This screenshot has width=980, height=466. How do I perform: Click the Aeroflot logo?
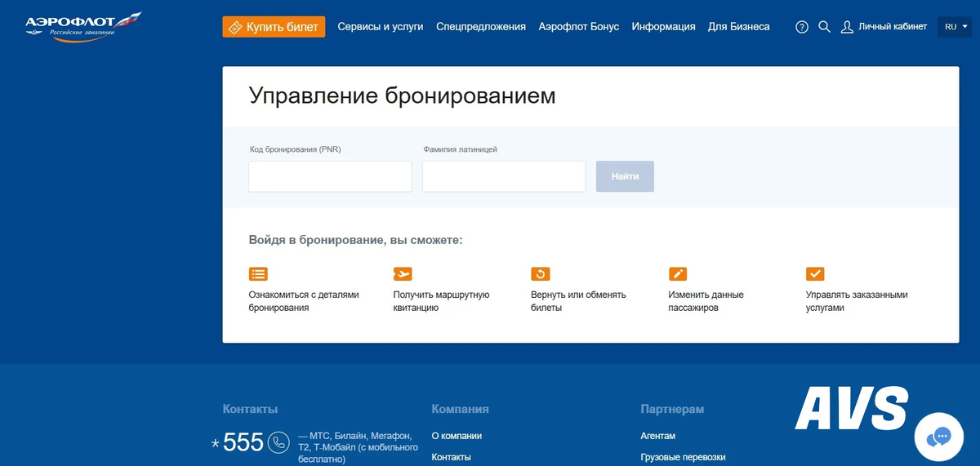click(x=83, y=27)
